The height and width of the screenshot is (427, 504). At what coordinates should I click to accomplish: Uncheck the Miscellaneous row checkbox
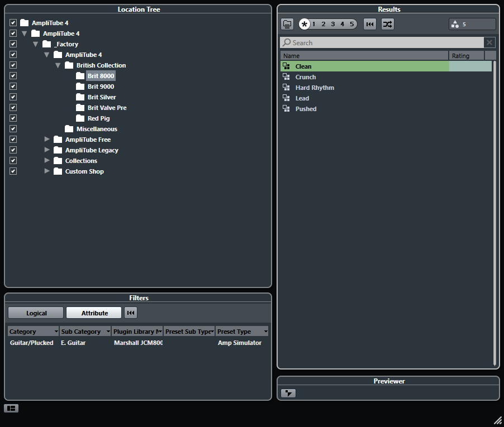pos(13,129)
